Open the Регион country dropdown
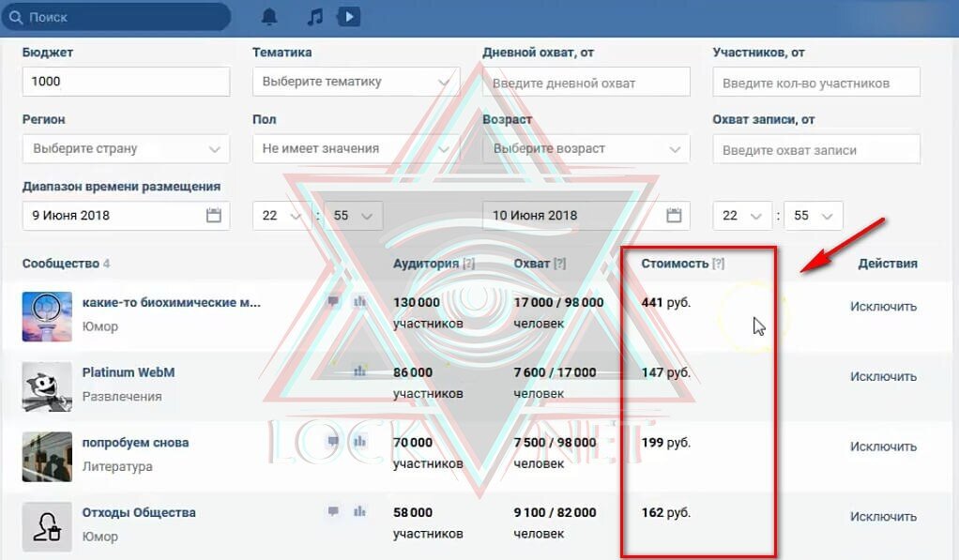Viewport: 959px width, 560px height. click(126, 148)
